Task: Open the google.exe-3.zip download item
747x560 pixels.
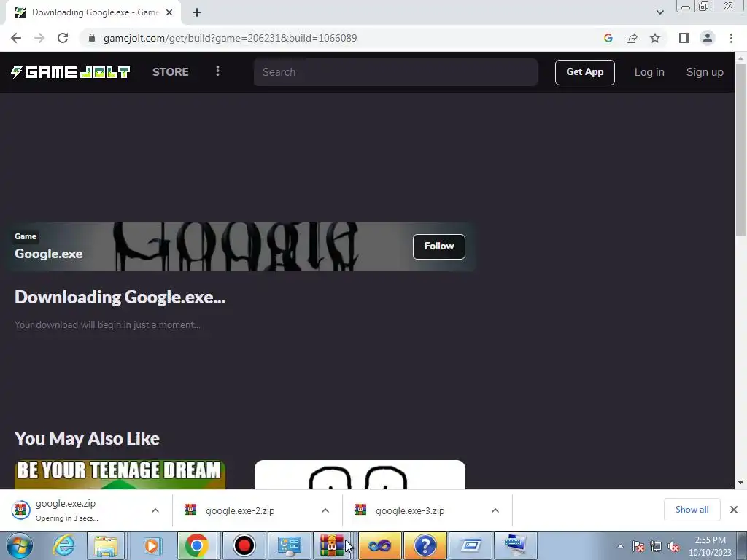Action: click(400, 510)
